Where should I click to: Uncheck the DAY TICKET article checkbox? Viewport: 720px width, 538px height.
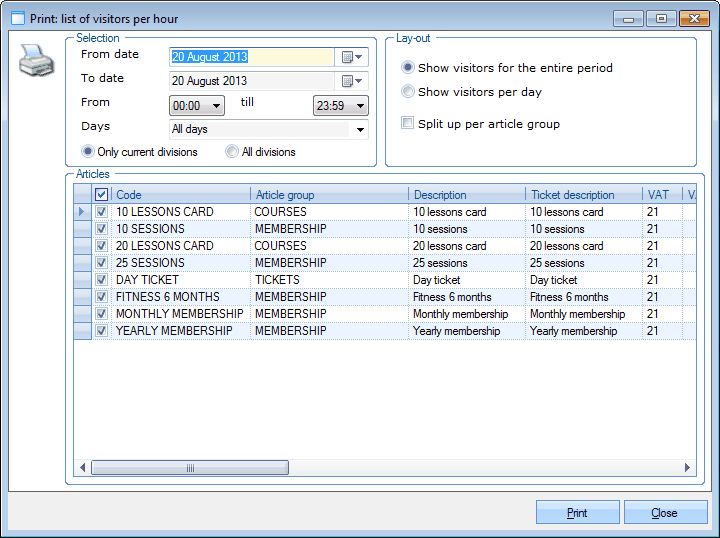(x=101, y=280)
